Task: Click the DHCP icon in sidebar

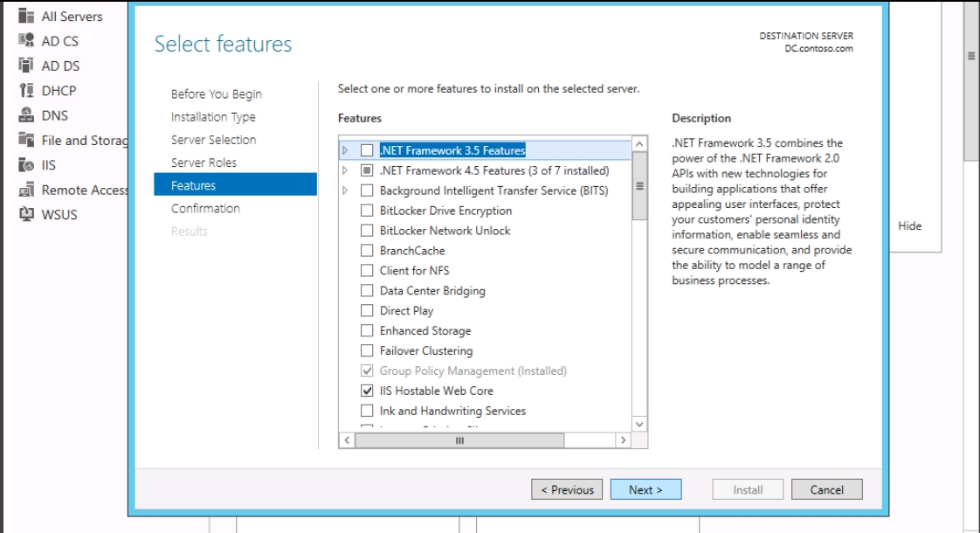Action: tap(26, 90)
